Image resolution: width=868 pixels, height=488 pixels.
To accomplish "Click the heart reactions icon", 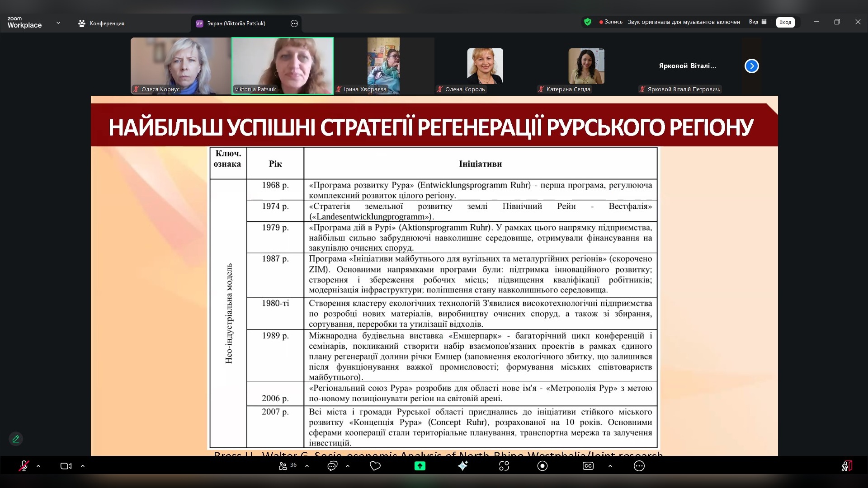I will 375,466.
